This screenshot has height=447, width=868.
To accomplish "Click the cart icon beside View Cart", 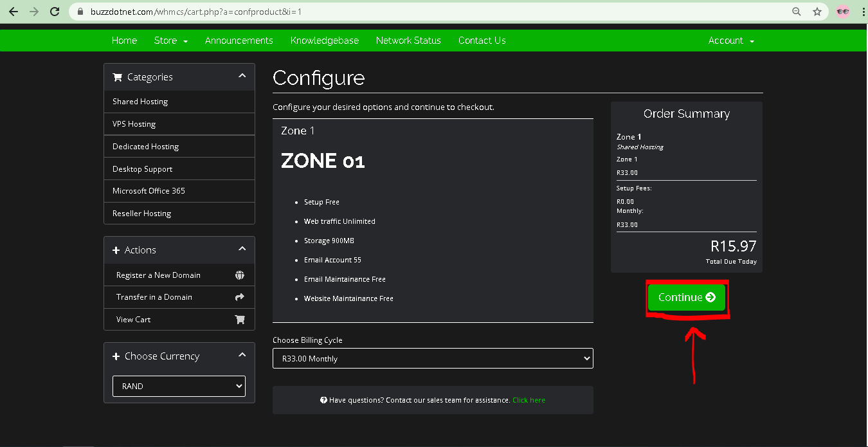I will pyautogui.click(x=240, y=320).
